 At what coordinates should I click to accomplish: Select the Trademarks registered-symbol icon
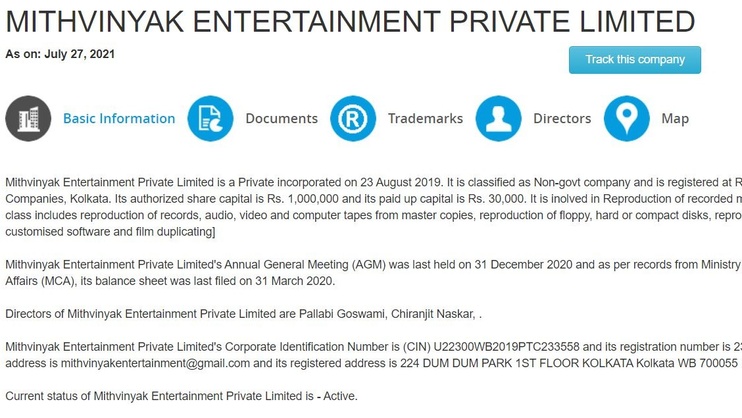coord(353,118)
